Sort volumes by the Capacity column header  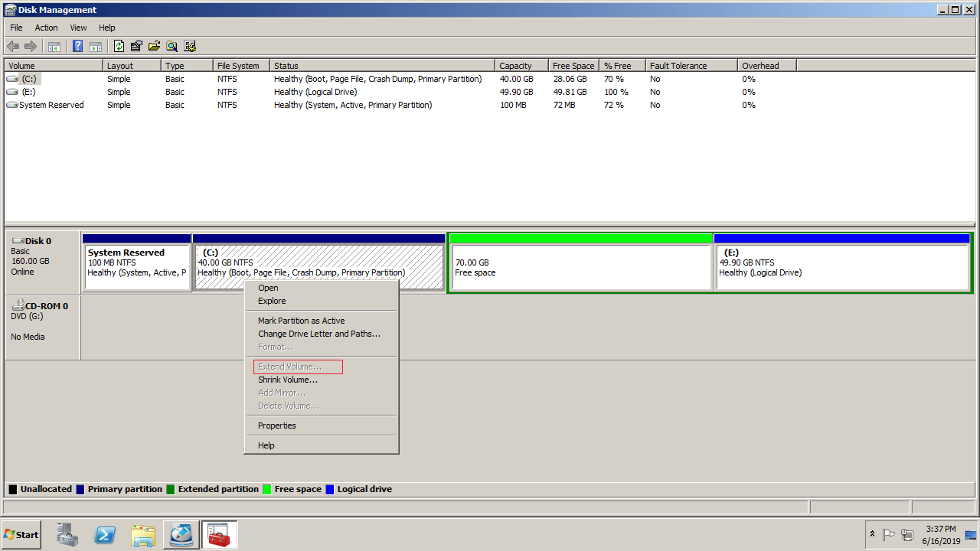[515, 66]
